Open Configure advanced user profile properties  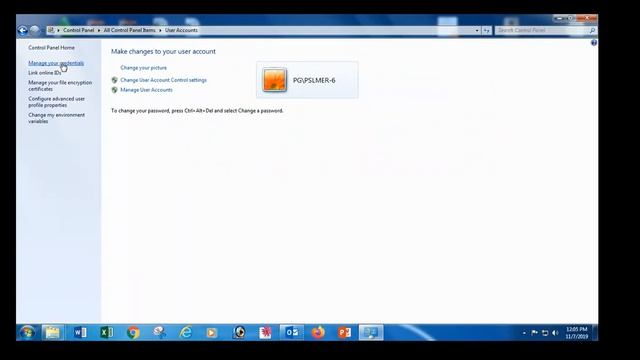coord(56,102)
